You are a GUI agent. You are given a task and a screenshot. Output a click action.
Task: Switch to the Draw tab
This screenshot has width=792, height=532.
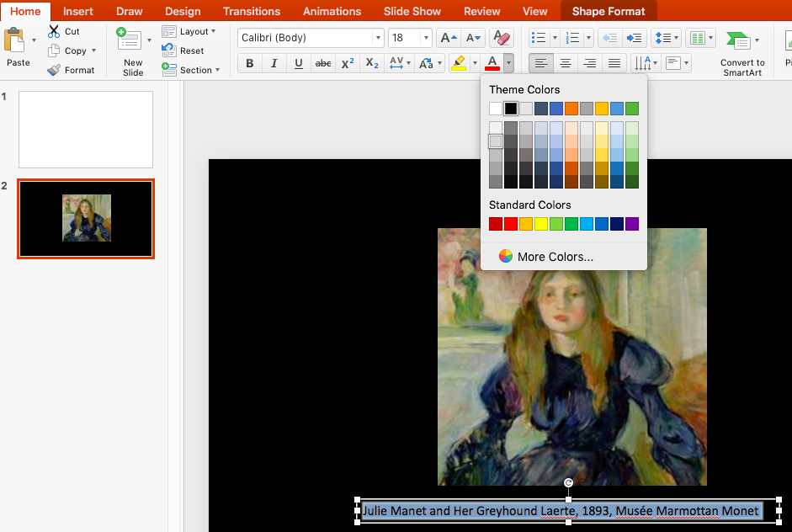click(x=130, y=11)
